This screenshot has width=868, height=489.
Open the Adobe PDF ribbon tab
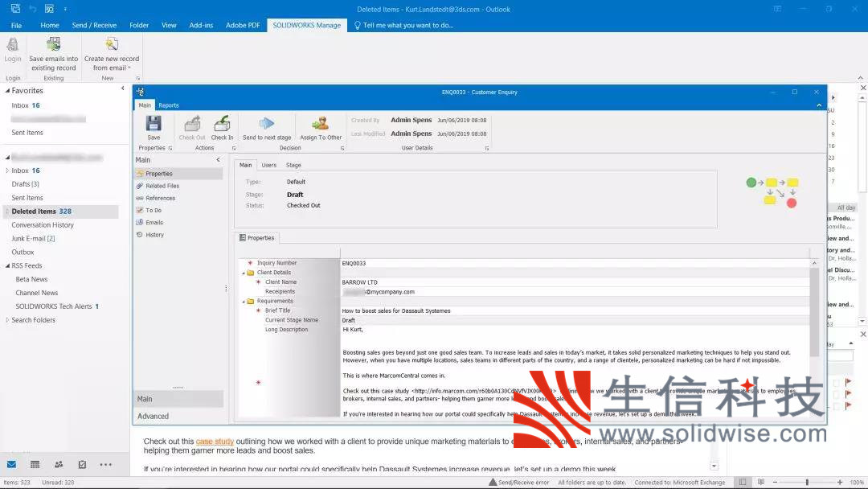coord(243,26)
